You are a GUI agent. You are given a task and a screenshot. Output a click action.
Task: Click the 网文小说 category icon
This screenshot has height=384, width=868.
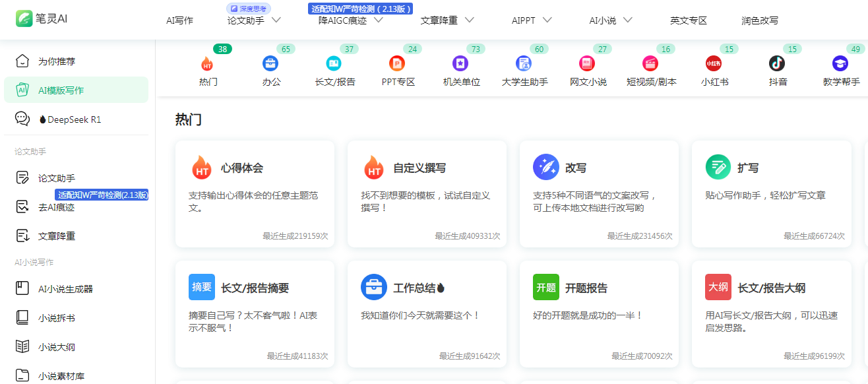point(587,63)
